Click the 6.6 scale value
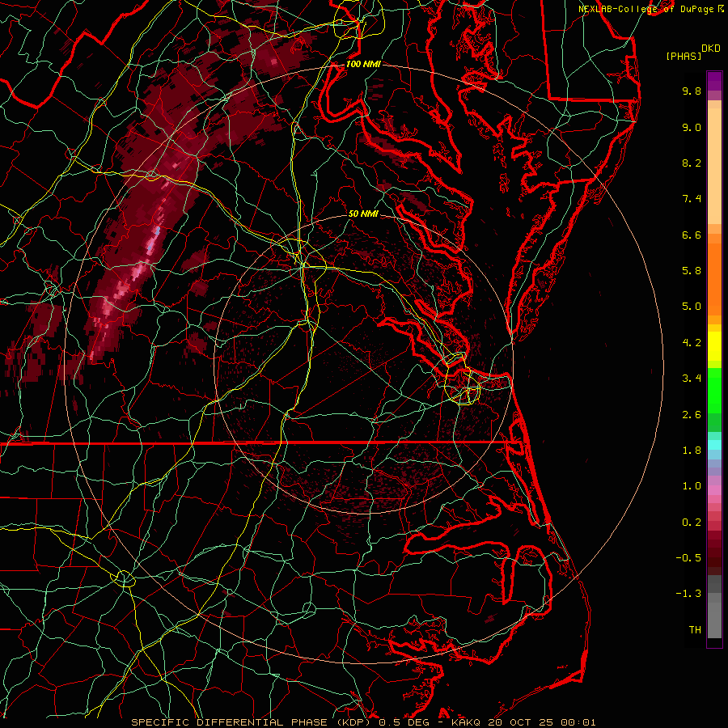 692,235
